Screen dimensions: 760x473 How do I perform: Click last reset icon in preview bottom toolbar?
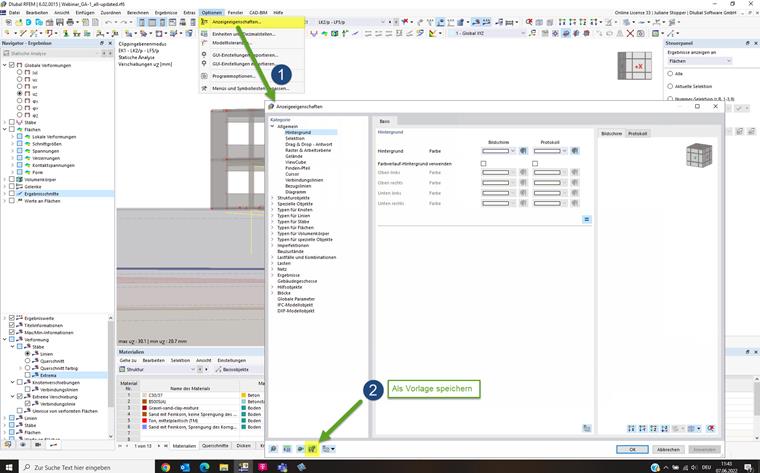711,428
